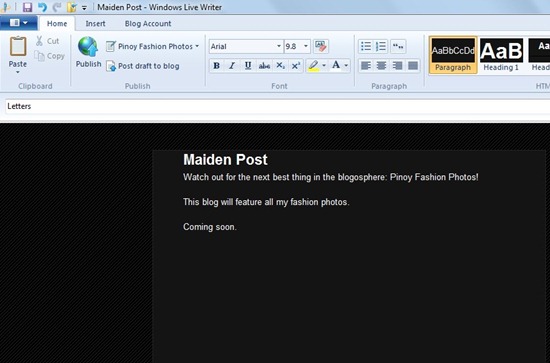Image resolution: width=550 pixels, height=363 pixels.
Task: Click the new post icon in title bar
Action: [x=72, y=7]
